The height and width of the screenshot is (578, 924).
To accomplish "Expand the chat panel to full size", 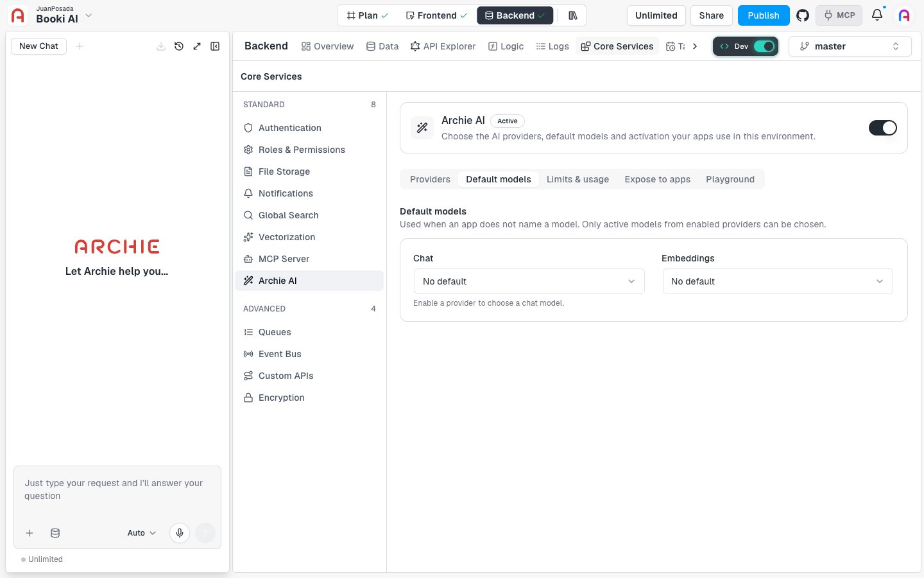I will coord(197,46).
